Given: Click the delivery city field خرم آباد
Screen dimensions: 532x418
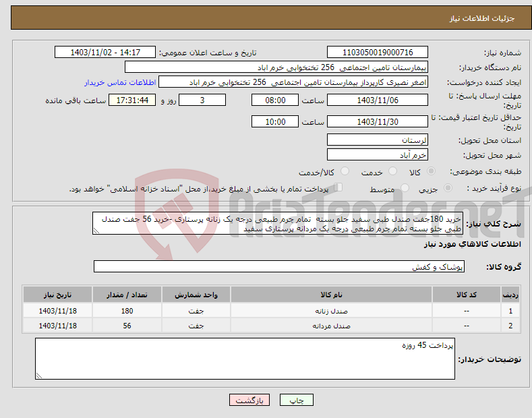Looking at the screenshot, I should [378, 154].
